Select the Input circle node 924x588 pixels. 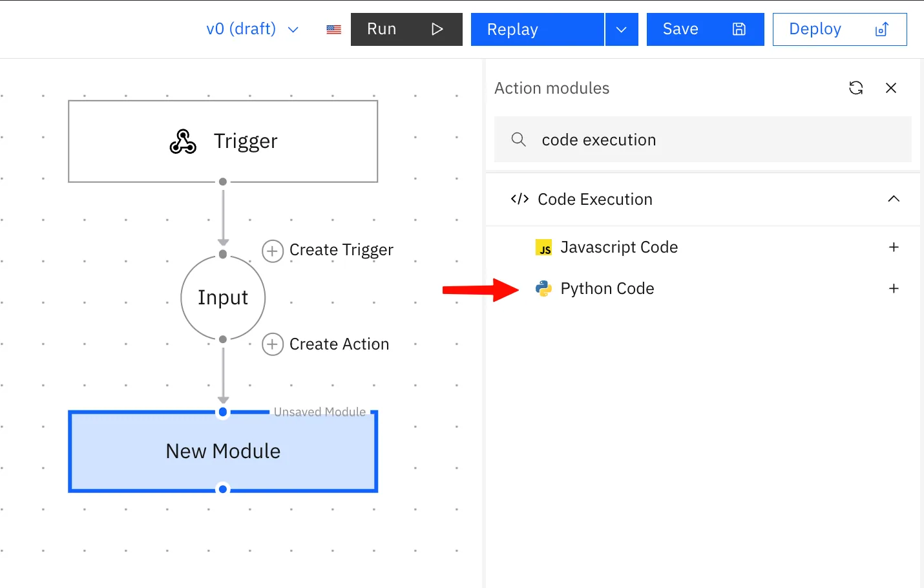(223, 297)
